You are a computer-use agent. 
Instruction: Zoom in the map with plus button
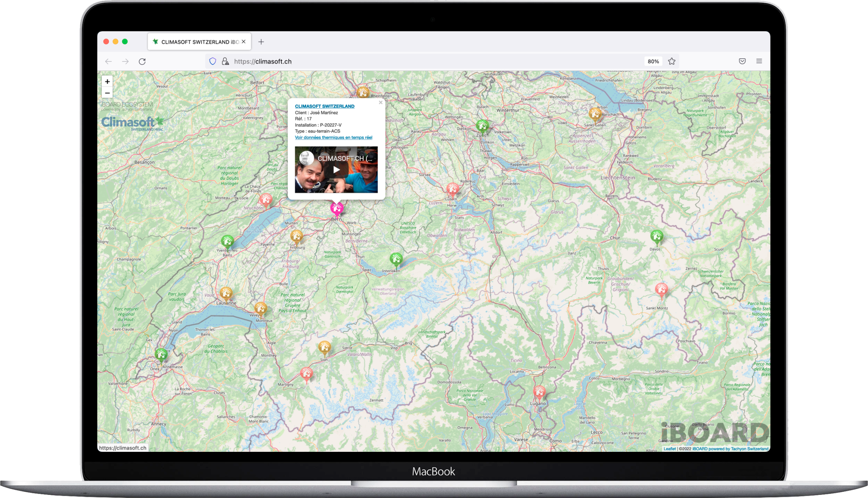pos(107,81)
